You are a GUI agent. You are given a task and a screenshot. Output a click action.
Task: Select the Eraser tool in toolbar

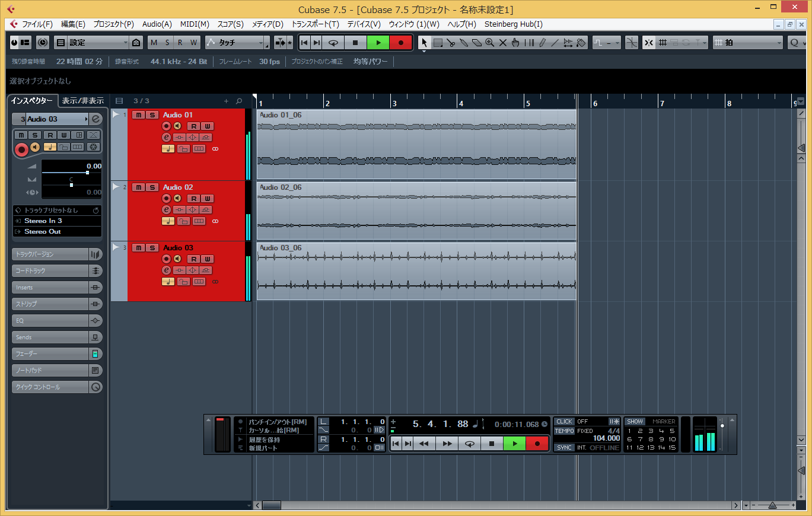coord(477,43)
